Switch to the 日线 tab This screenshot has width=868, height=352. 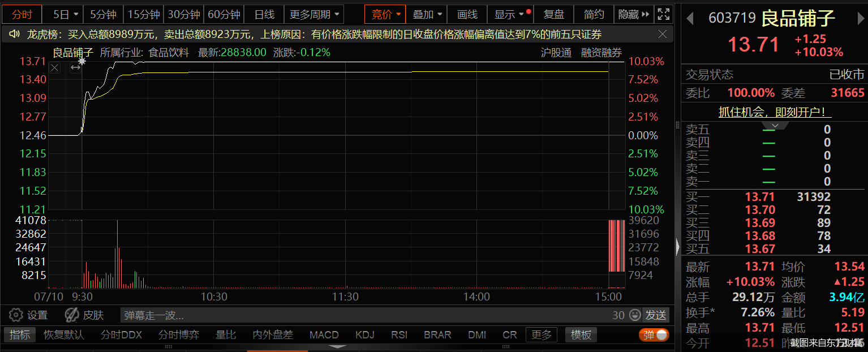tap(264, 14)
